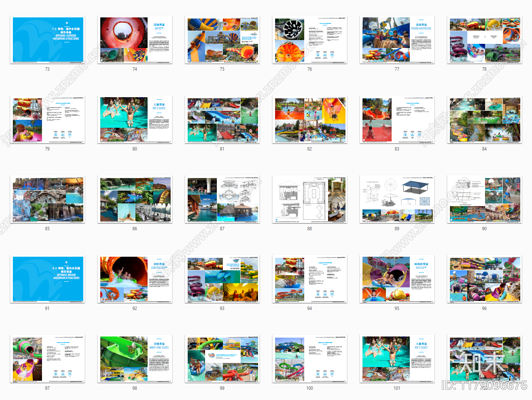Select page thumbnail 92 Constrictor slide
532x400 pixels.
click(x=135, y=279)
